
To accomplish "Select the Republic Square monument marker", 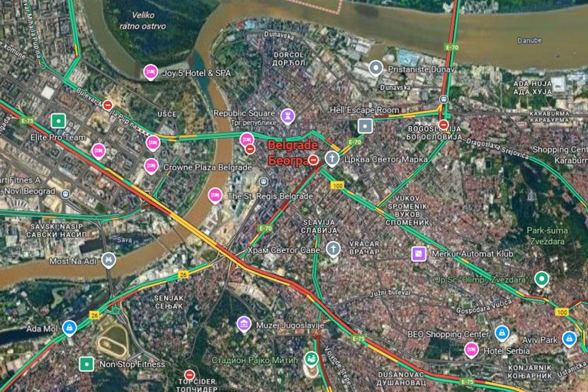I will (288, 116).
